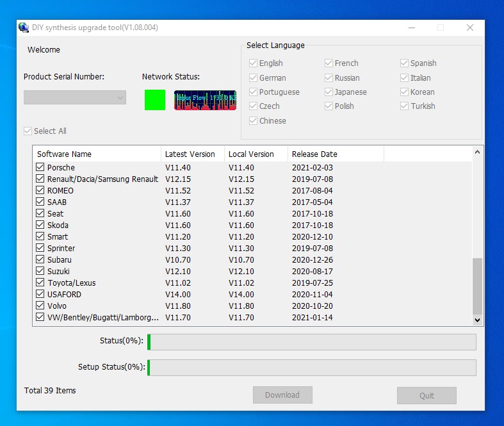
Task: Uncheck the Porsche software checkbox
Action: [41, 168]
